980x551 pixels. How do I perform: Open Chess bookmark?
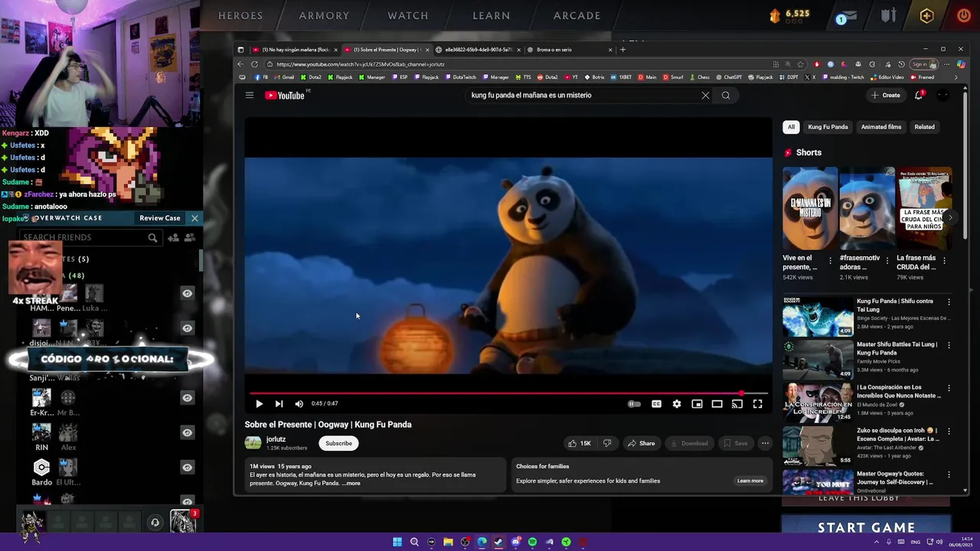[x=699, y=77]
